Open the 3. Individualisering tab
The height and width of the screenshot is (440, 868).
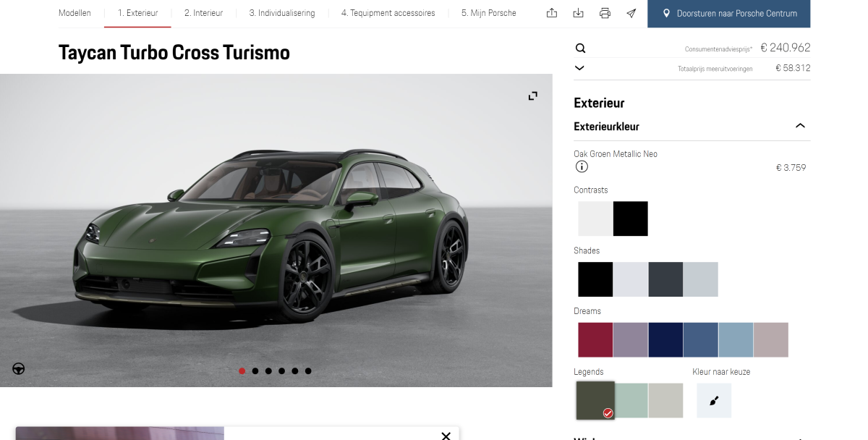pos(282,13)
